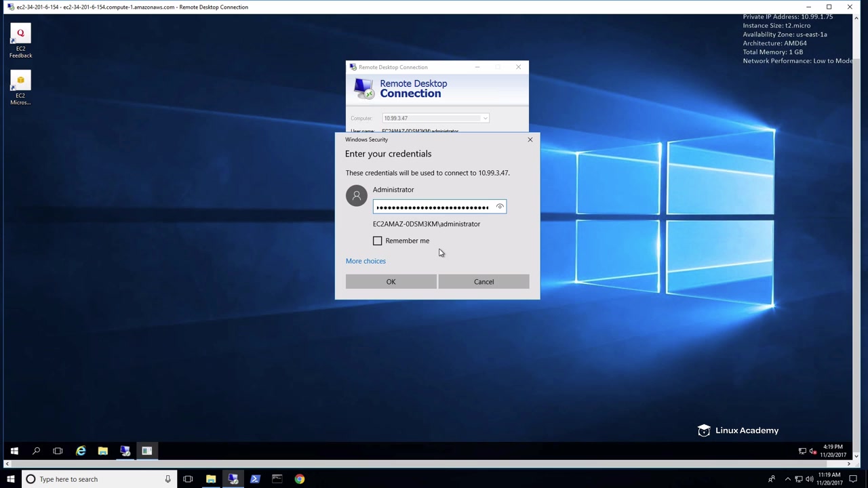This screenshot has width=868, height=488.
Task: Open the remote session Start menu
Action: click(14, 451)
